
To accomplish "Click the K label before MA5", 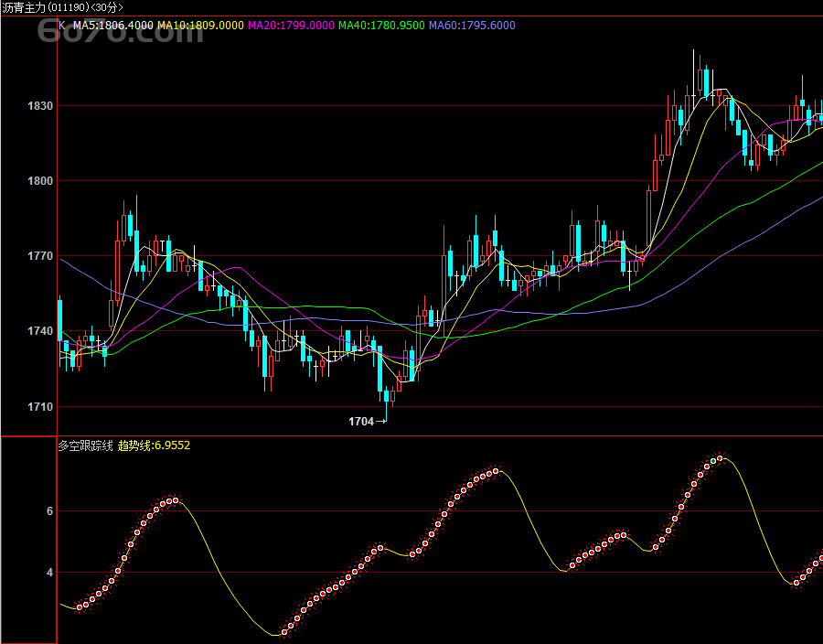I will tap(62, 26).
